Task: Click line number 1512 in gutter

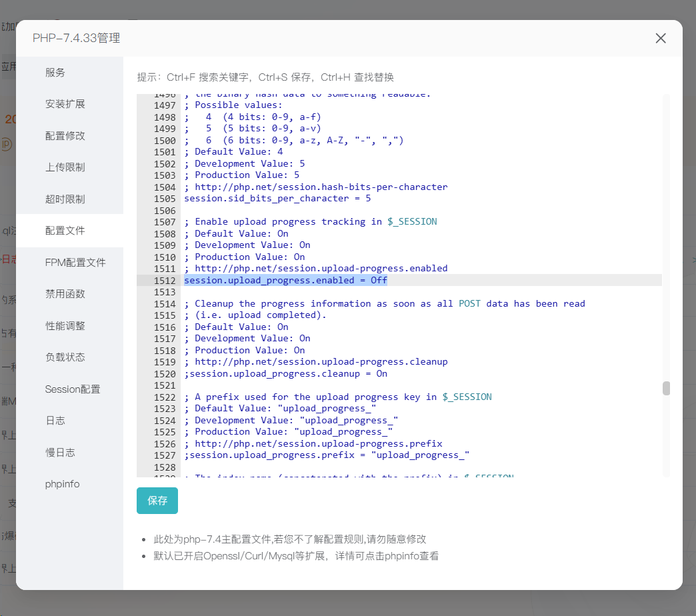Action: [165, 281]
